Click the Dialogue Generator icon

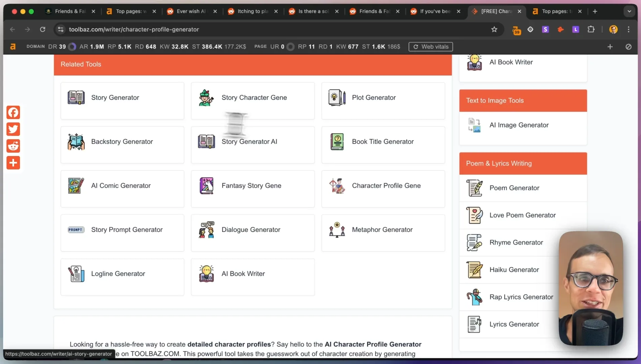206,230
